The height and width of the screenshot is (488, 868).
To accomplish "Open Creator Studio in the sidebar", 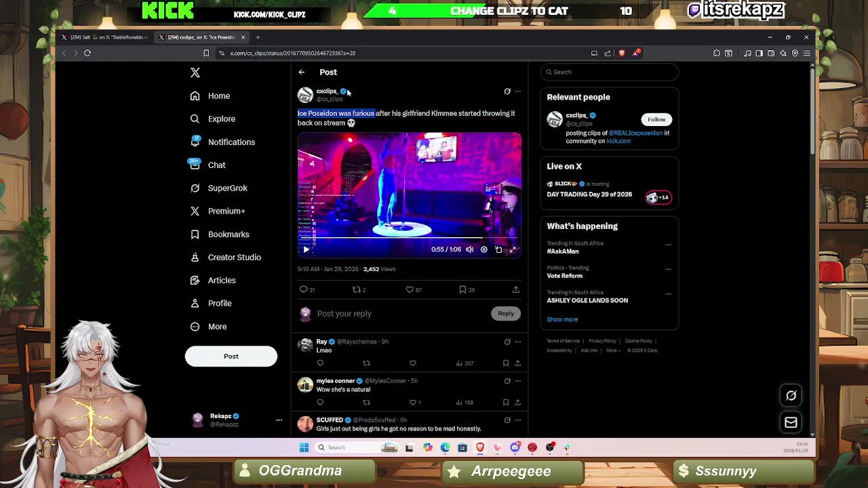I will point(225,257).
